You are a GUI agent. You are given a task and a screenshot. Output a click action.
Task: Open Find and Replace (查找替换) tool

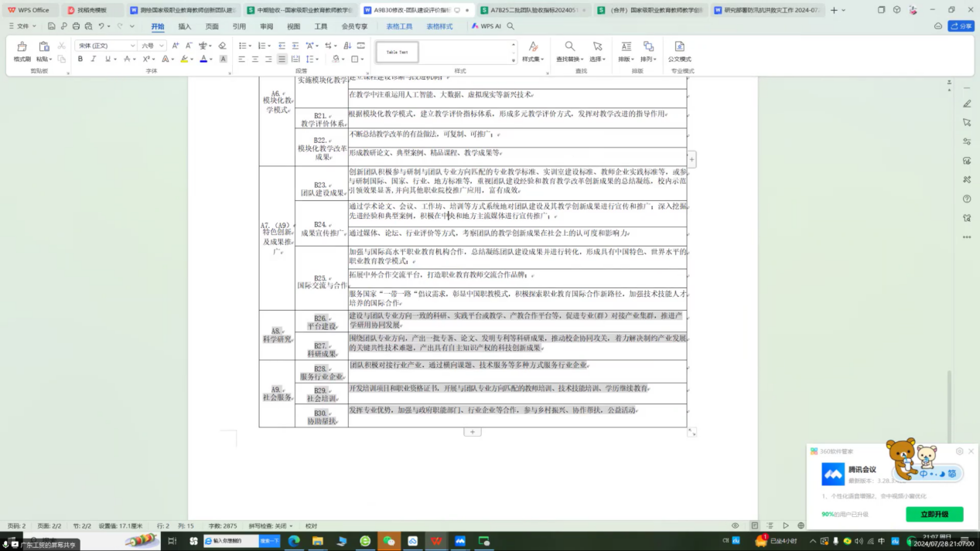(x=569, y=51)
